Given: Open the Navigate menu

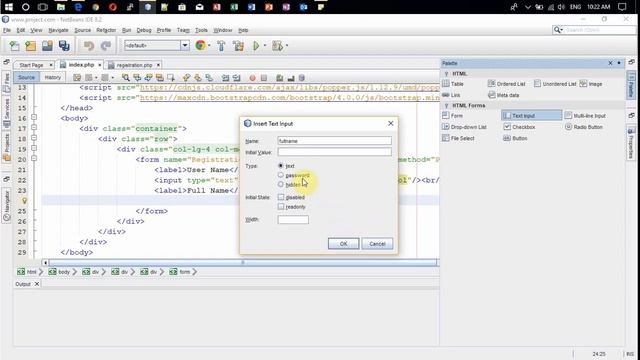Looking at the screenshot, I should 58,30.
